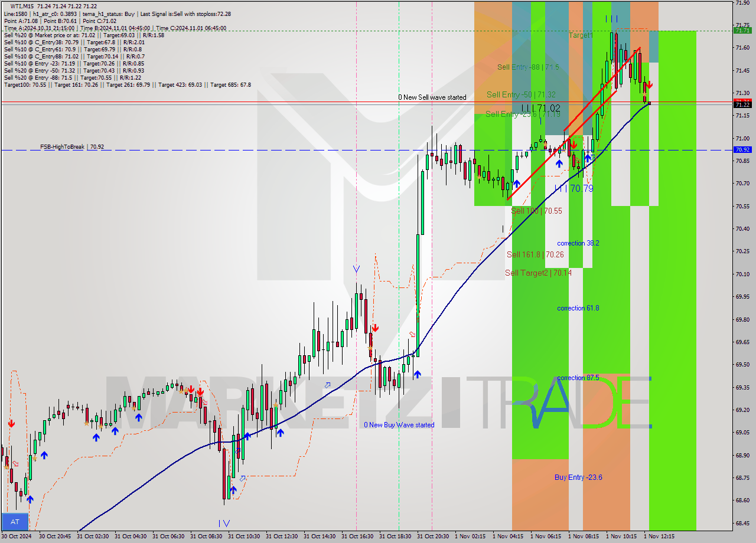Click the 'Sell %20 @ Market price' line
Image resolution: width=756 pixels, height=543 pixels.
84,35
